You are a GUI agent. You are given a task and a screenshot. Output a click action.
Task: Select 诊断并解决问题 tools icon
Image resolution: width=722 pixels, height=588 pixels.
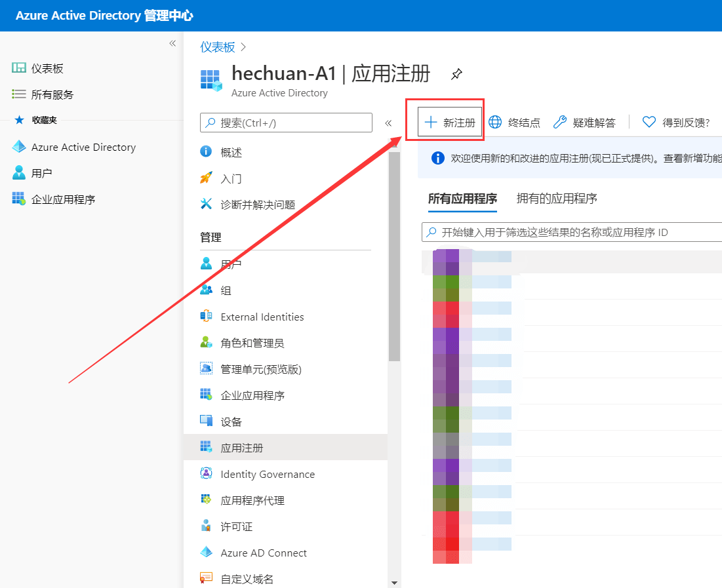point(206,205)
